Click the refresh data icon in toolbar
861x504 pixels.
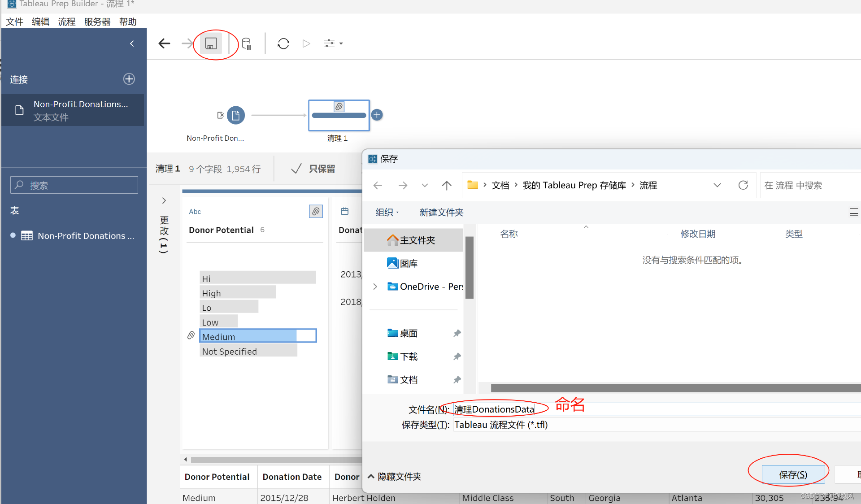click(283, 43)
